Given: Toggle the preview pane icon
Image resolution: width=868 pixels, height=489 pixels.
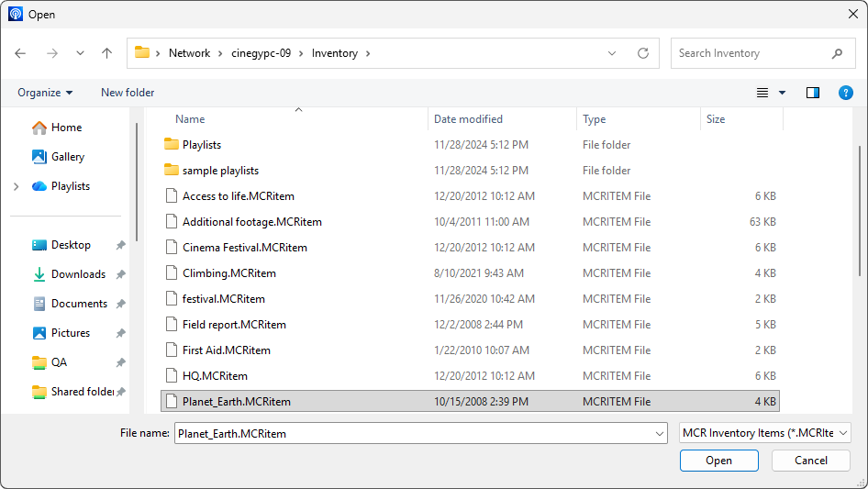Looking at the screenshot, I should coord(812,93).
